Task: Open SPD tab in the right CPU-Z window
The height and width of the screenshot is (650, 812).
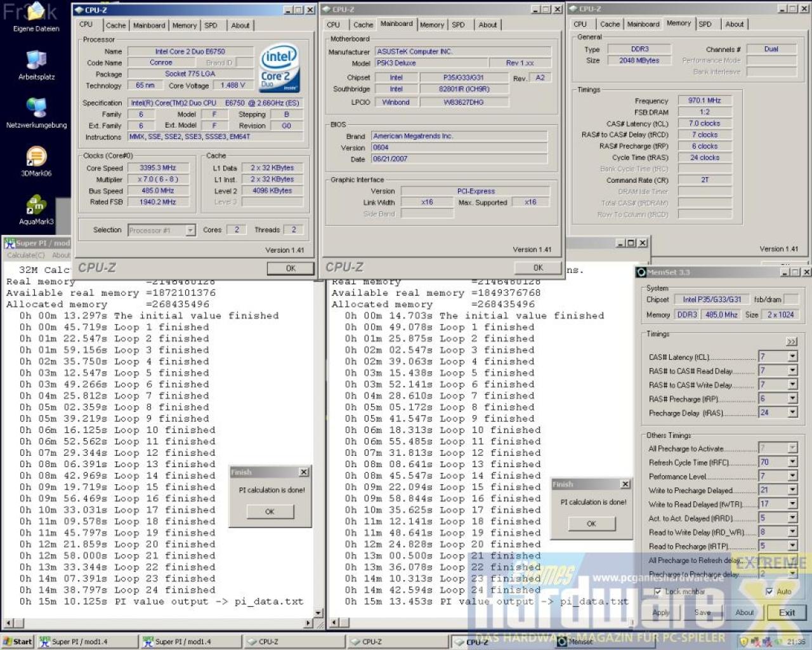Action: click(x=705, y=24)
